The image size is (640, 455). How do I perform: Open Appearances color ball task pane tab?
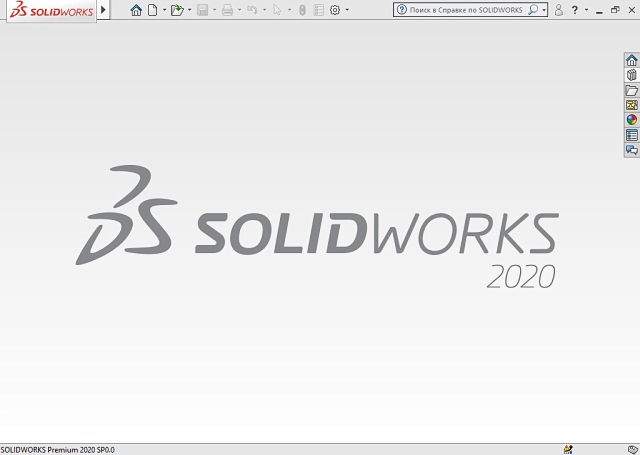click(631, 120)
